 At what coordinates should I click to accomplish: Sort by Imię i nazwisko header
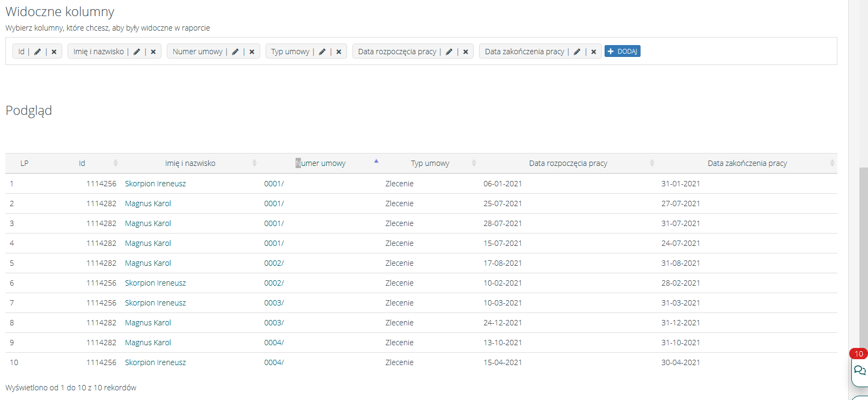click(x=190, y=163)
